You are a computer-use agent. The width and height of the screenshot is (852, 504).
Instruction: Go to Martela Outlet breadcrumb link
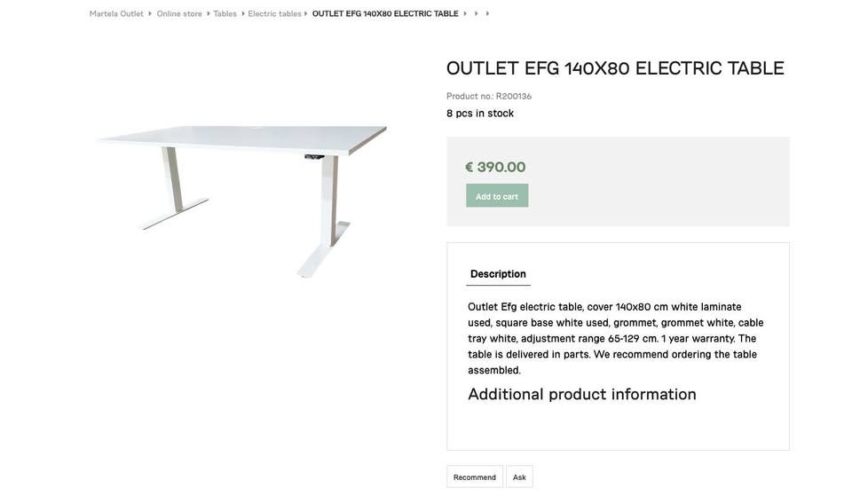116,14
